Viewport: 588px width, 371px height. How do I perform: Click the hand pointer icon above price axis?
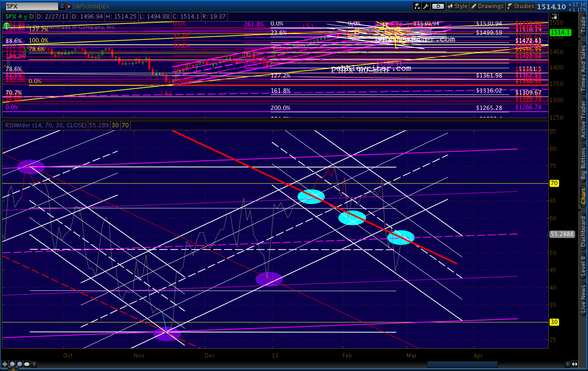(554, 17)
